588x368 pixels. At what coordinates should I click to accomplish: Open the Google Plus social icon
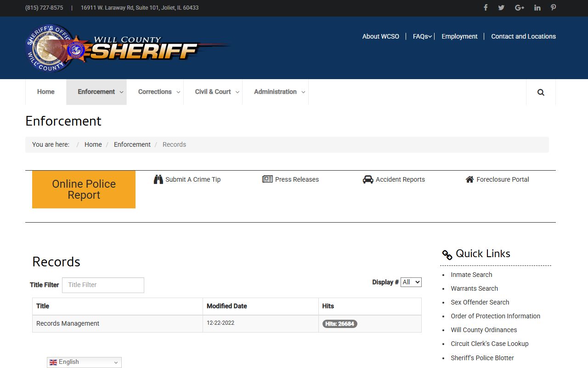click(520, 7)
